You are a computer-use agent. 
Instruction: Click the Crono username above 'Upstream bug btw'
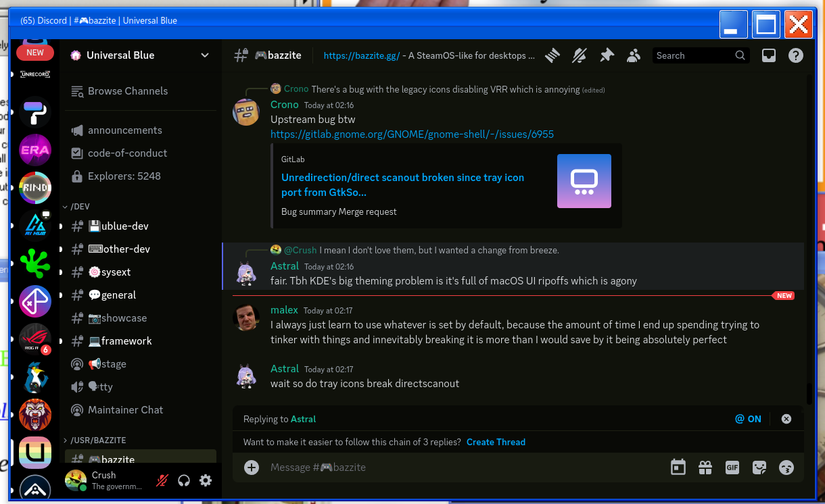285,105
